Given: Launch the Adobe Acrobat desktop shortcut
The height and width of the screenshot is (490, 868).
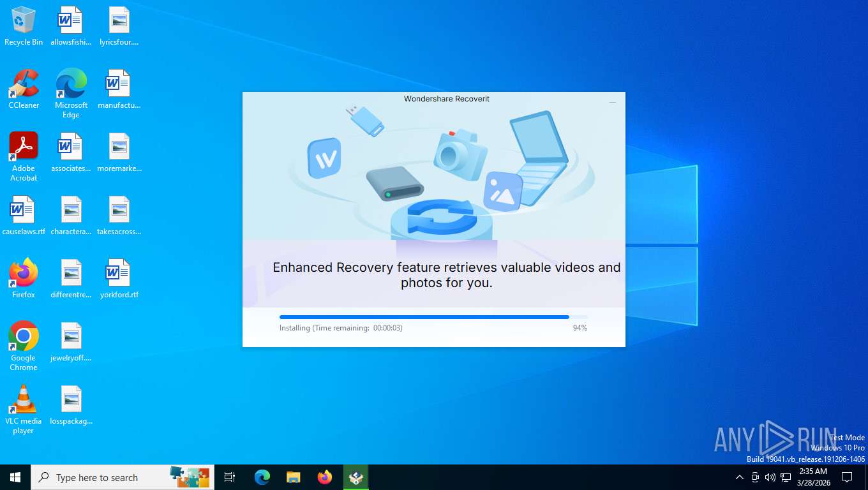Looking at the screenshot, I should (24, 157).
